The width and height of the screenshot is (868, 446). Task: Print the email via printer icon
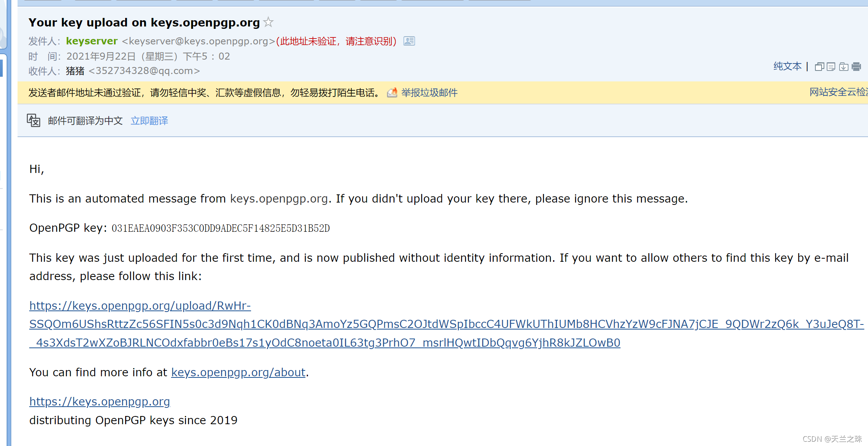pos(856,67)
